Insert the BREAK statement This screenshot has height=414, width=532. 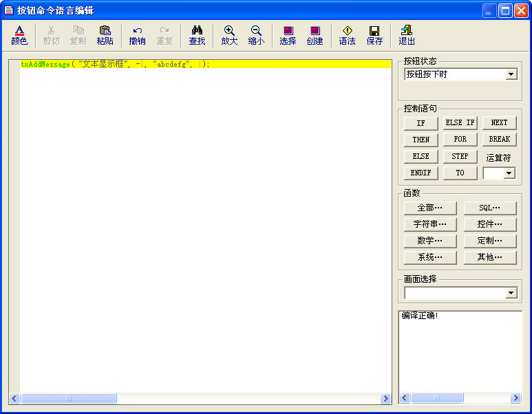tap(499, 140)
